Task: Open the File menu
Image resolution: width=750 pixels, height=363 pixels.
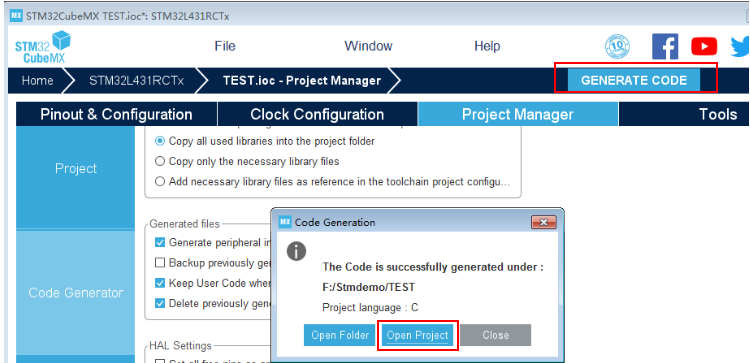Action: pos(225,46)
